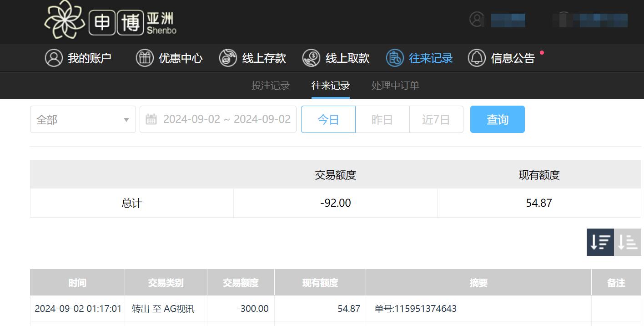644x326 pixels.
Task: Toggle the 今日 date filter
Action: click(x=328, y=119)
